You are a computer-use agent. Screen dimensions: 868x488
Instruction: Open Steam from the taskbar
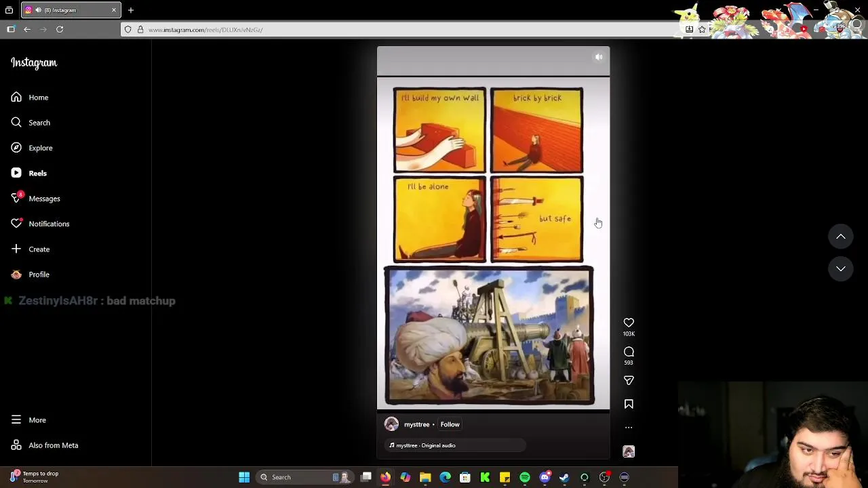pyautogui.click(x=564, y=477)
